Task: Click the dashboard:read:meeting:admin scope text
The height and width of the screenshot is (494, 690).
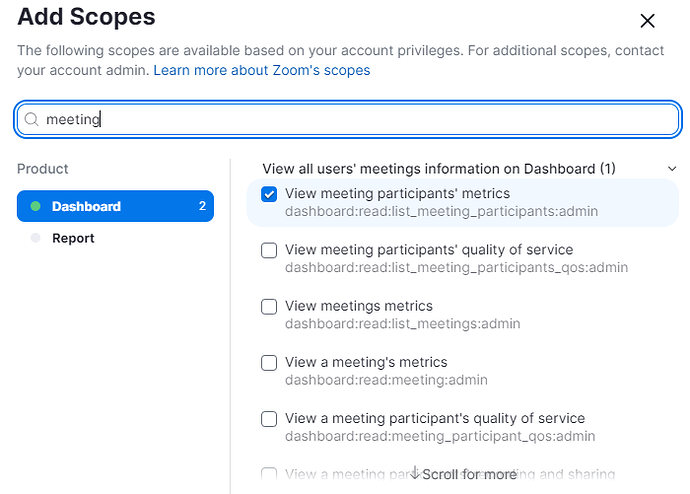Action: 386,380
